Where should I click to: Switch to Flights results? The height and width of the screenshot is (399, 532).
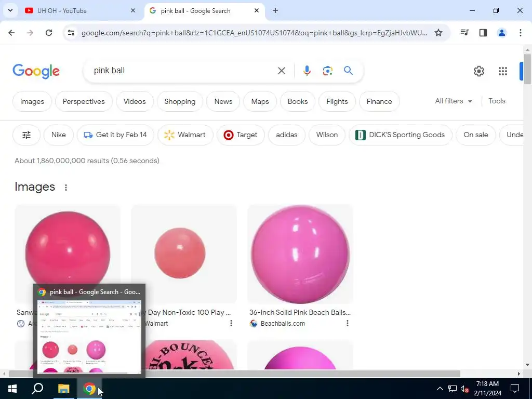click(x=337, y=101)
